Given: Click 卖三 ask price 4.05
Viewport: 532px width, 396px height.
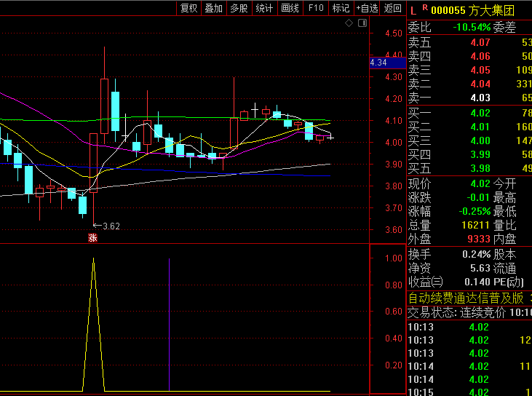Looking at the screenshot, I should (480, 70).
